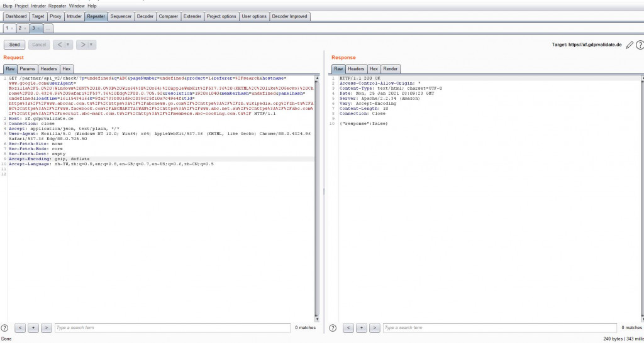The width and height of the screenshot is (644, 343).
Task: Click the HTTP/1.1 200 OK response line
Action: click(360, 78)
